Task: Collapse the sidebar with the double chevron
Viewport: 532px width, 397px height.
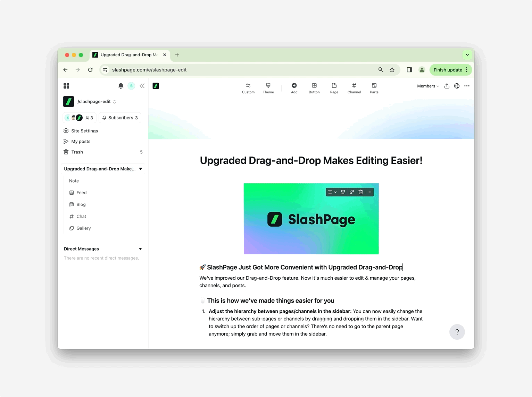Action: 142,86
